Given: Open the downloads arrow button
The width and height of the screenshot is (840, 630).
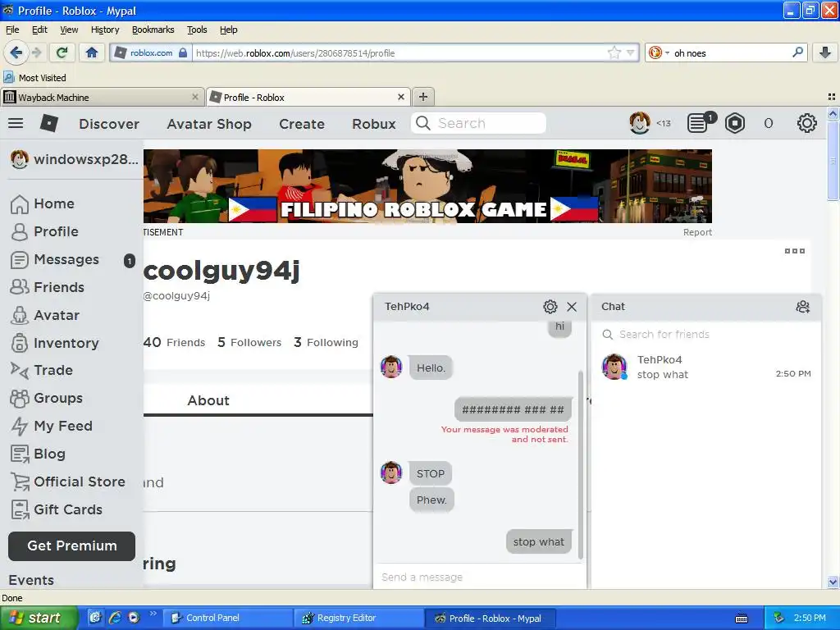Looking at the screenshot, I should 825,52.
